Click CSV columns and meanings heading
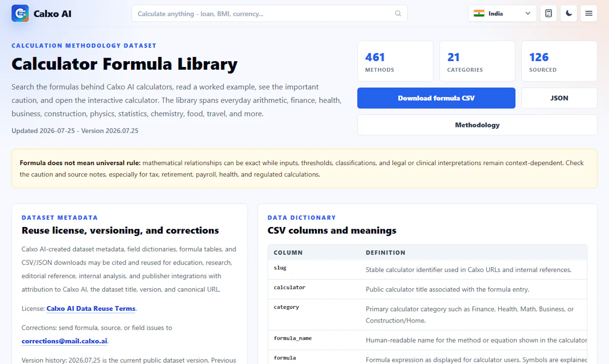 (332, 230)
